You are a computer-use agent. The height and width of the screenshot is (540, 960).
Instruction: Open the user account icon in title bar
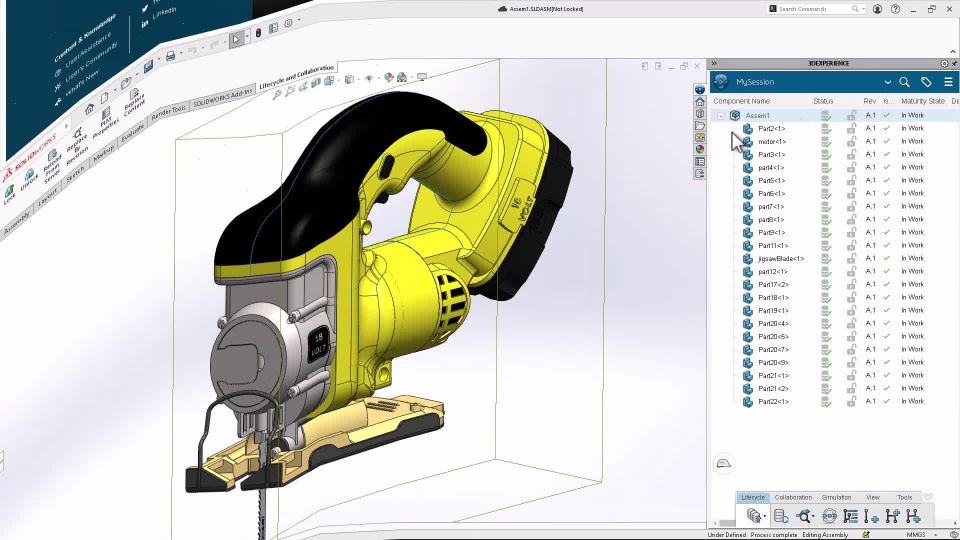877,9
